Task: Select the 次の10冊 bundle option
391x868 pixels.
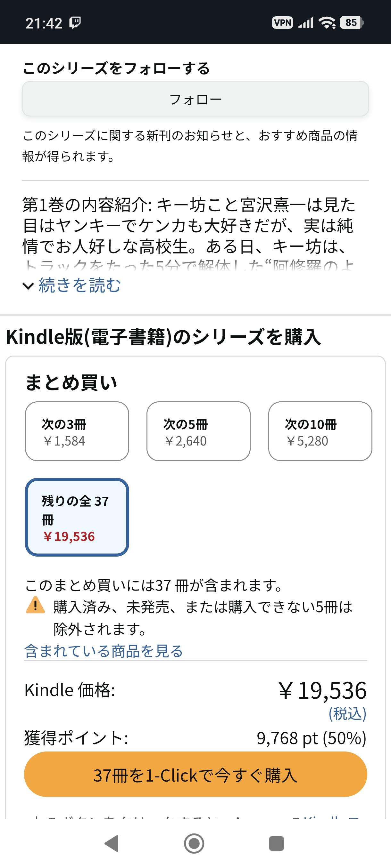Action: coord(320,431)
